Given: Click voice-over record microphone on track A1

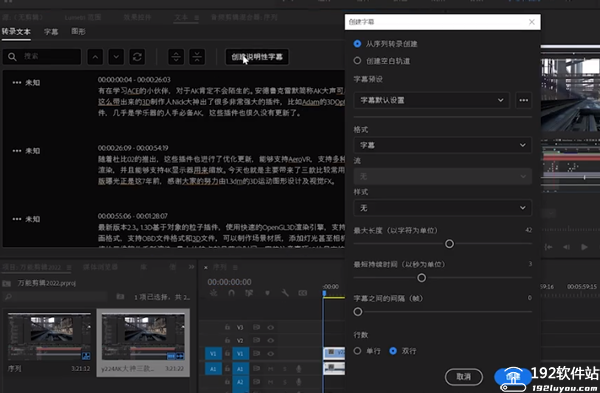Looking at the screenshot, I should click(x=298, y=369).
